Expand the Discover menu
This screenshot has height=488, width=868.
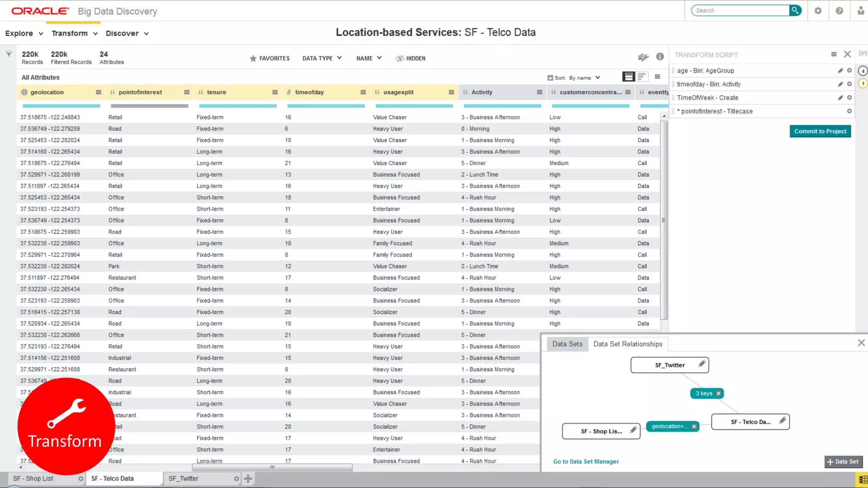tap(127, 33)
